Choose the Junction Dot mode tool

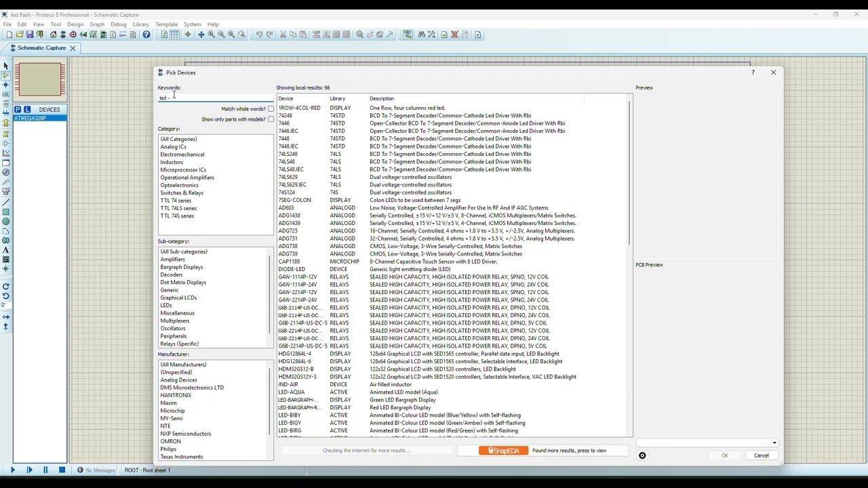click(x=6, y=85)
